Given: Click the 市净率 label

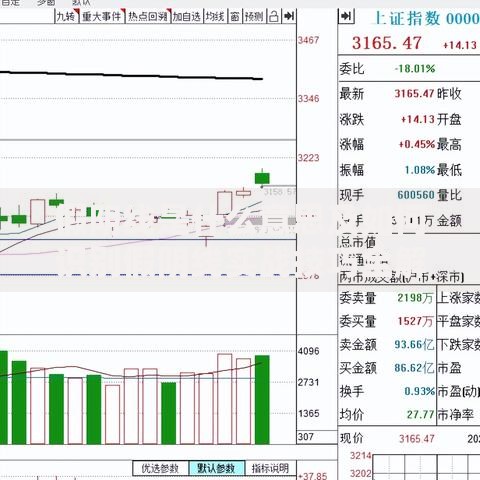Looking at the screenshot, I should click(455, 415).
